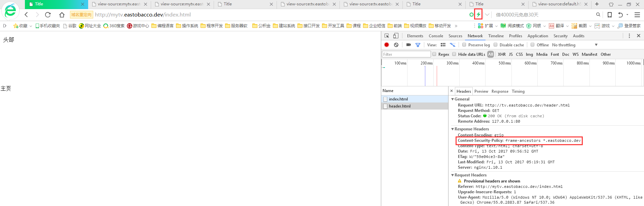Open the browser home page
The height and width of the screenshot is (206, 644).
coord(62,15)
